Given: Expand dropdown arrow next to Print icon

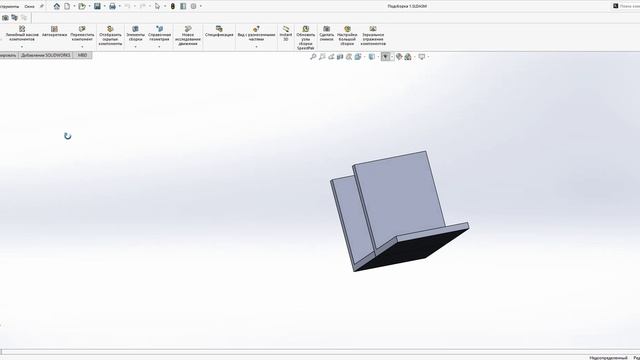Looking at the screenshot, I should point(119,6).
